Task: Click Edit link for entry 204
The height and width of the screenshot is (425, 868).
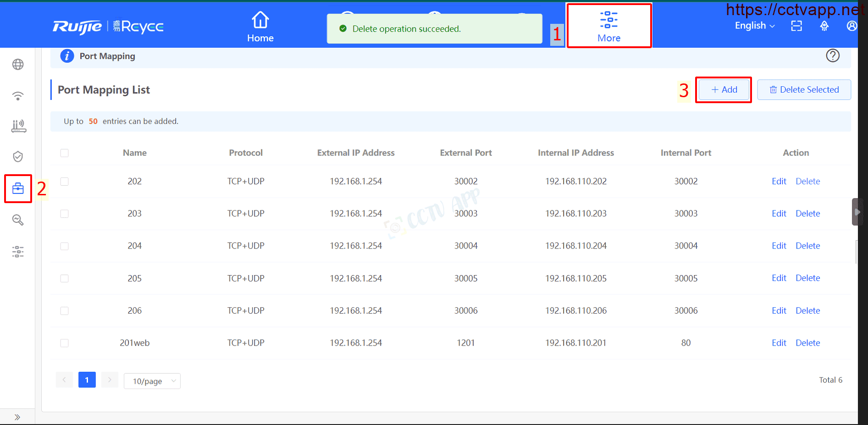Action: tap(779, 246)
